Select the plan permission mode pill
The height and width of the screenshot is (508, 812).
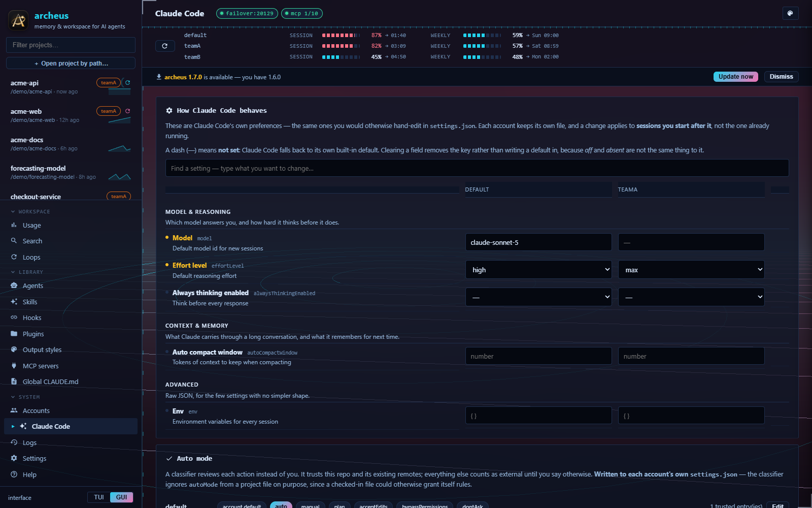(340, 506)
